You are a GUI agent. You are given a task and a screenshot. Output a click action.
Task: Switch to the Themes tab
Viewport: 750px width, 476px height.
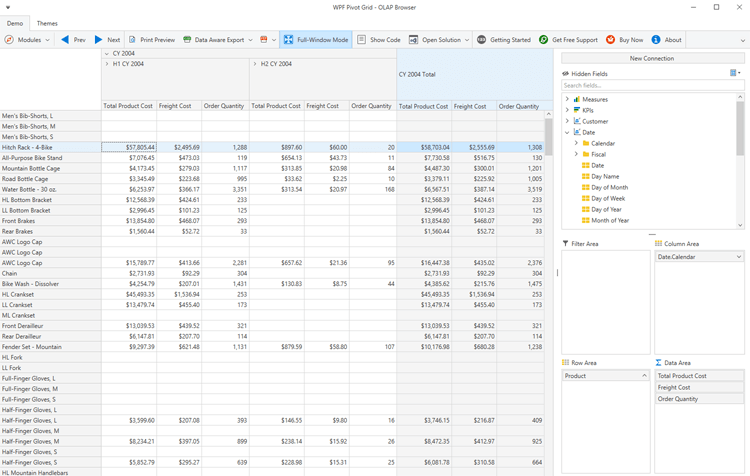[x=47, y=23]
